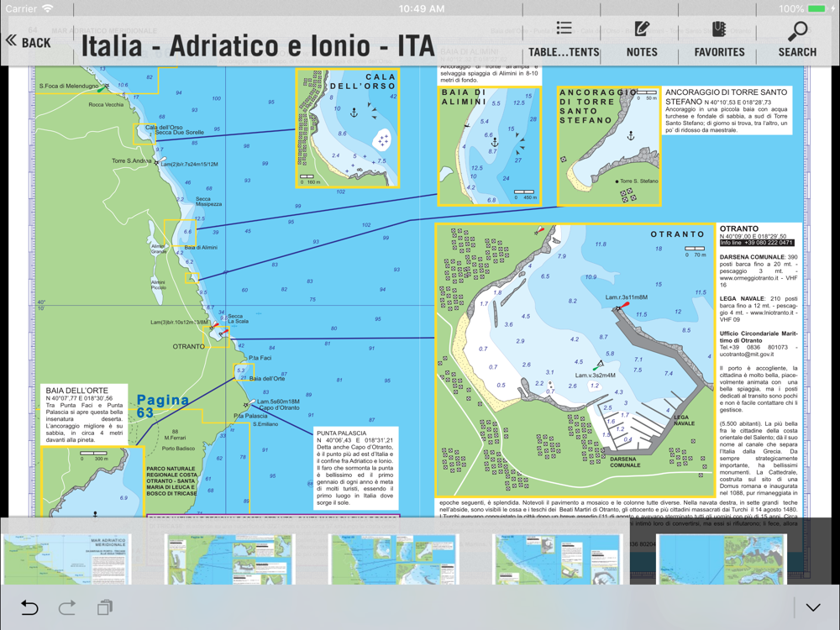Screen dimensions: 840x630
Task: Open Search with the magnifier icon
Action: (797, 39)
